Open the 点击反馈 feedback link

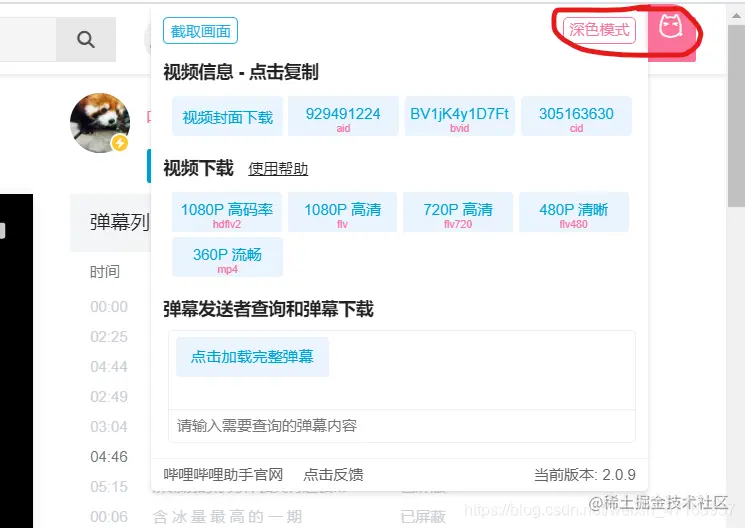pos(333,474)
